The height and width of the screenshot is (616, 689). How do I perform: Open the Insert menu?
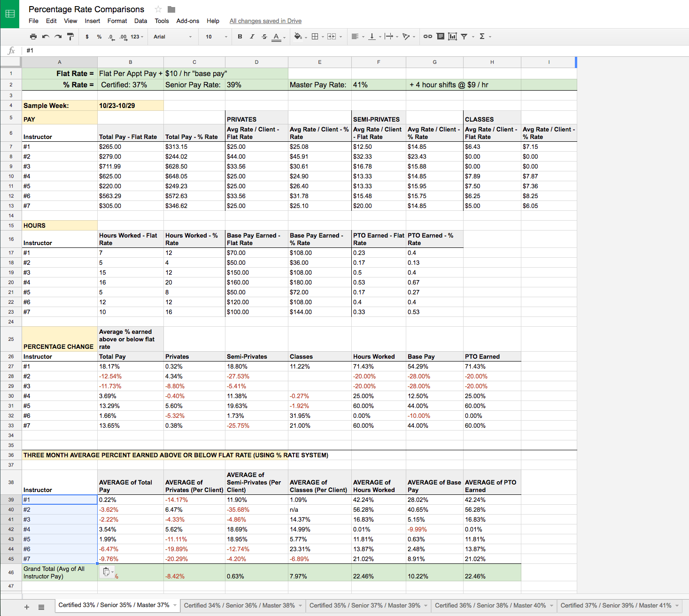pos(92,21)
